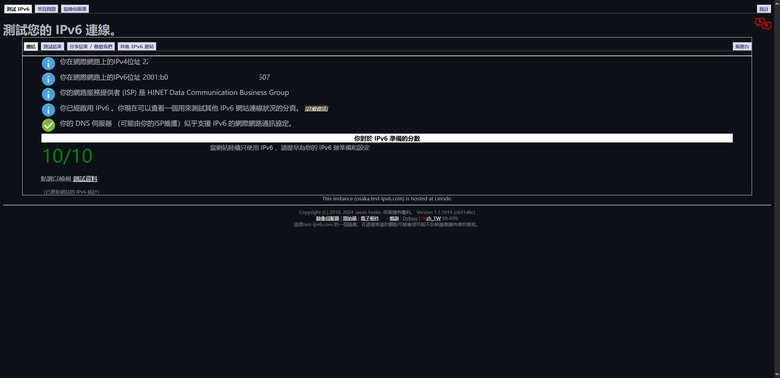Click the DNS server supports IPv6 message

click(176, 124)
